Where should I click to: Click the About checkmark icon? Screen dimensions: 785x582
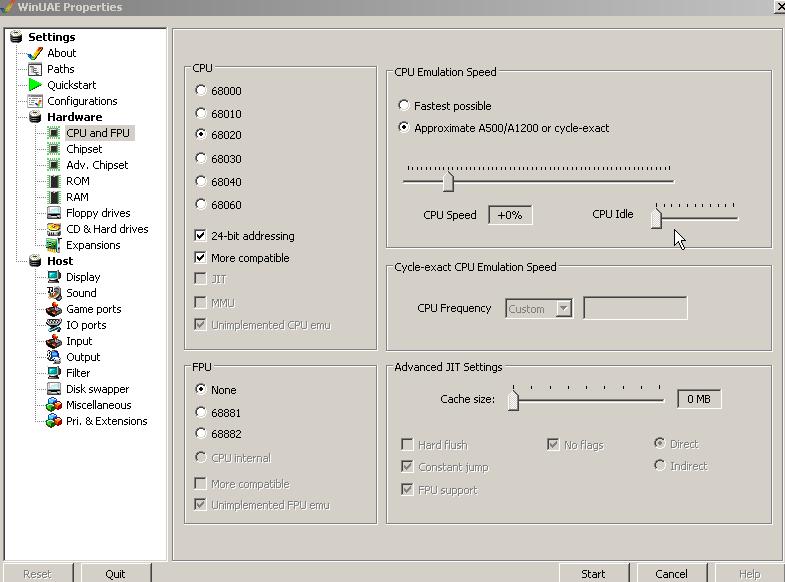pos(35,53)
